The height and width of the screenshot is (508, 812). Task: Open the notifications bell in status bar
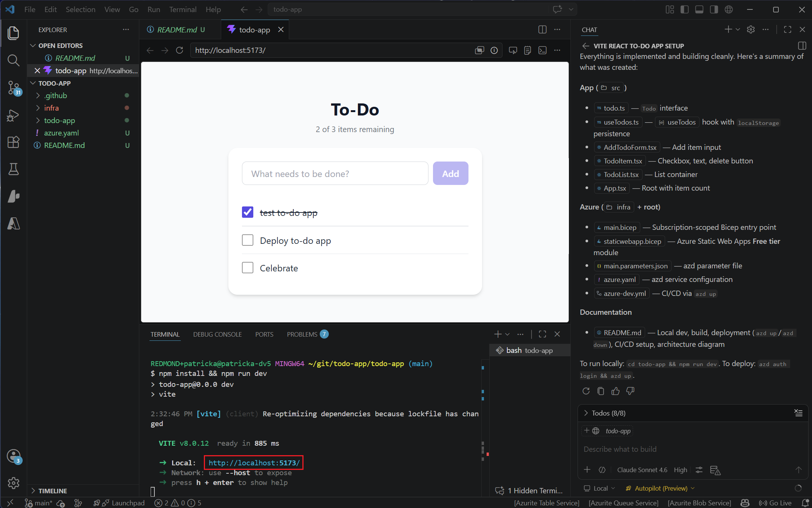pos(804,503)
